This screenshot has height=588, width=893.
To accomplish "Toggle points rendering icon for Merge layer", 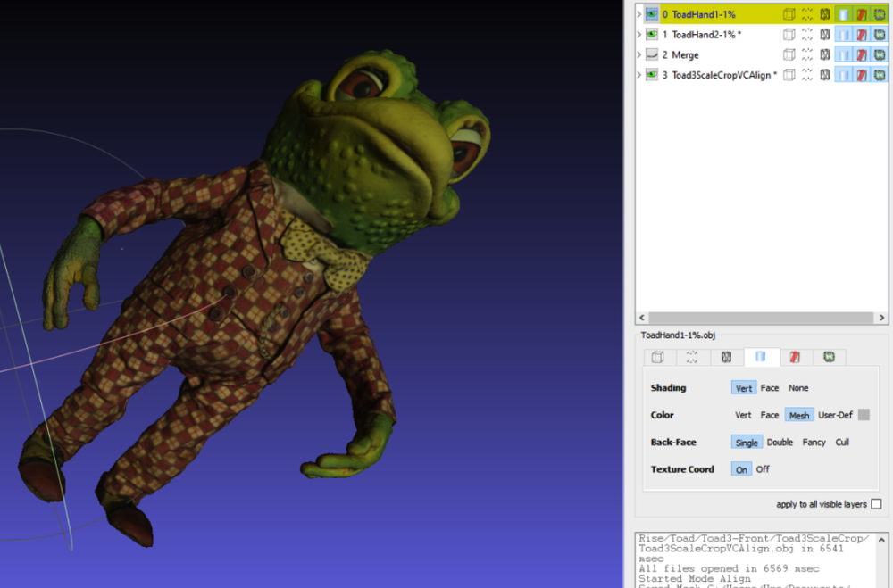I will (x=807, y=54).
